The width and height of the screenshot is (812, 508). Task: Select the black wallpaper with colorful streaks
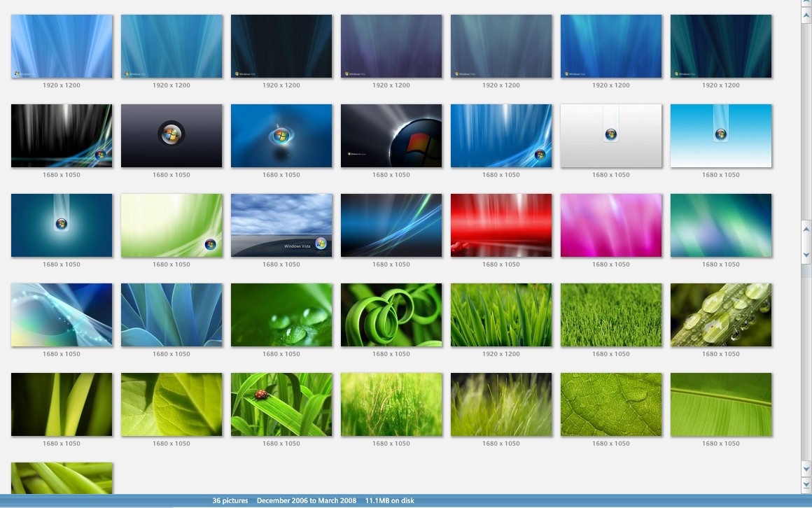point(62,136)
